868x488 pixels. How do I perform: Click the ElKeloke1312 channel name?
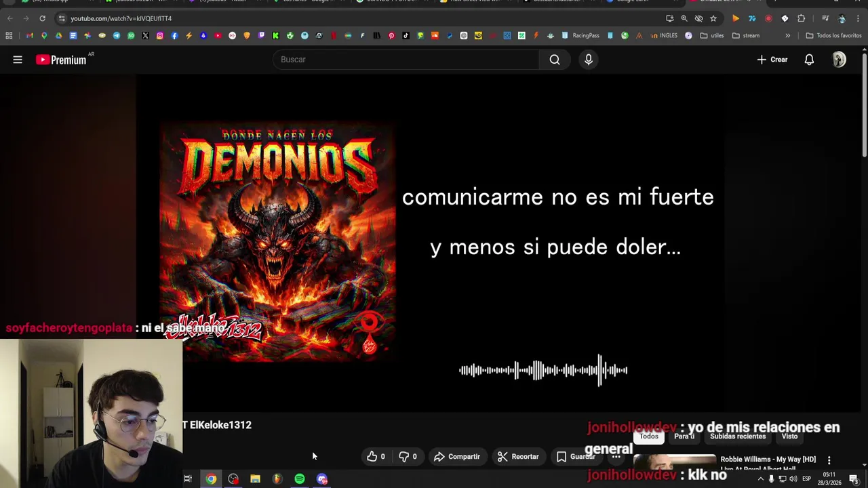tap(220, 425)
